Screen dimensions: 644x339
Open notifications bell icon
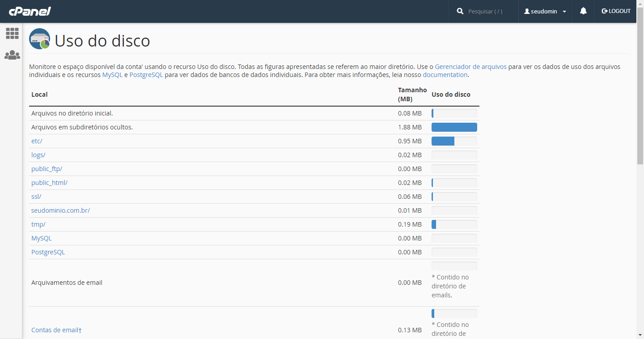click(x=583, y=11)
